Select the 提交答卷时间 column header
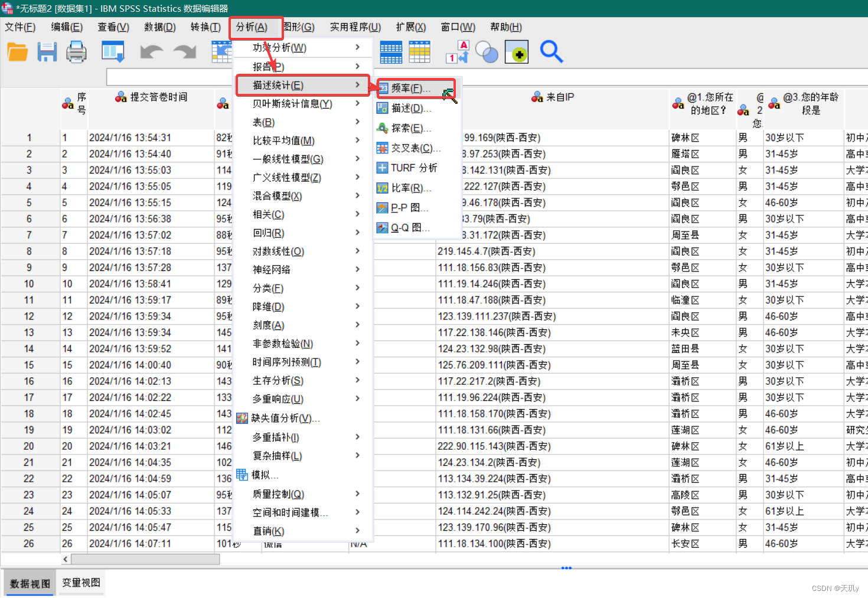This screenshot has width=868, height=598. pos(151,97)
